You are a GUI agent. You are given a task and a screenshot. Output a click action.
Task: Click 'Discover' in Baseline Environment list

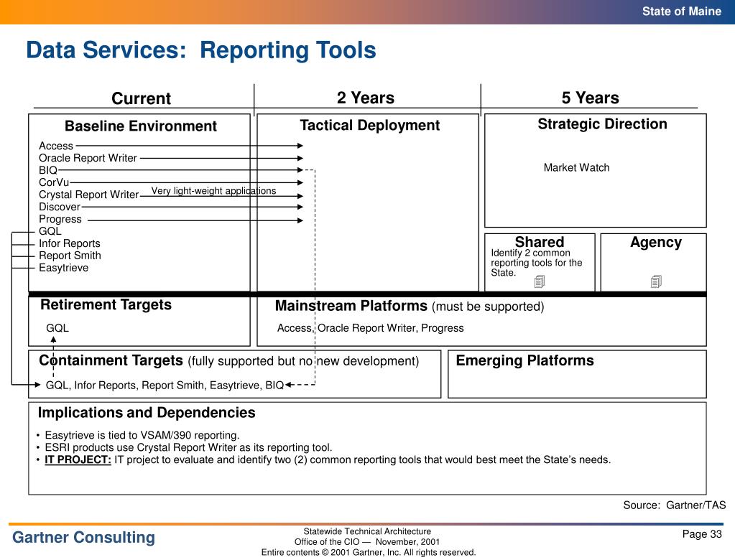pos(60,207)
